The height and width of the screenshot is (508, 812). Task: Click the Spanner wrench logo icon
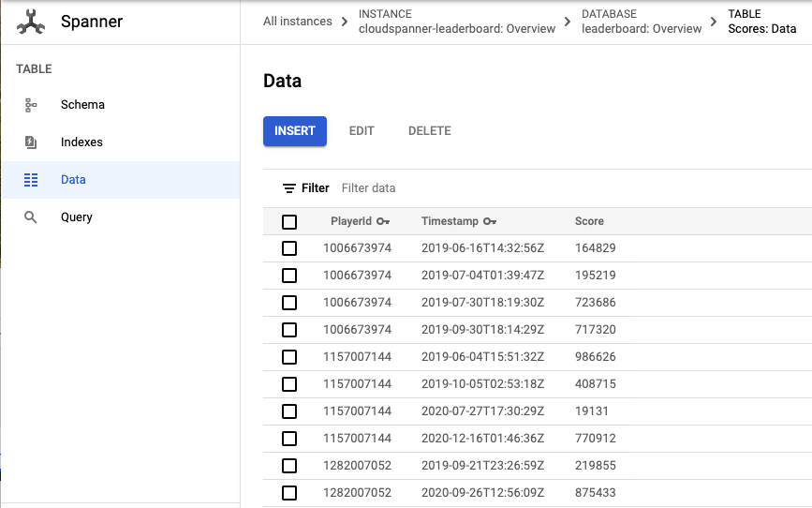pos(31,22)
